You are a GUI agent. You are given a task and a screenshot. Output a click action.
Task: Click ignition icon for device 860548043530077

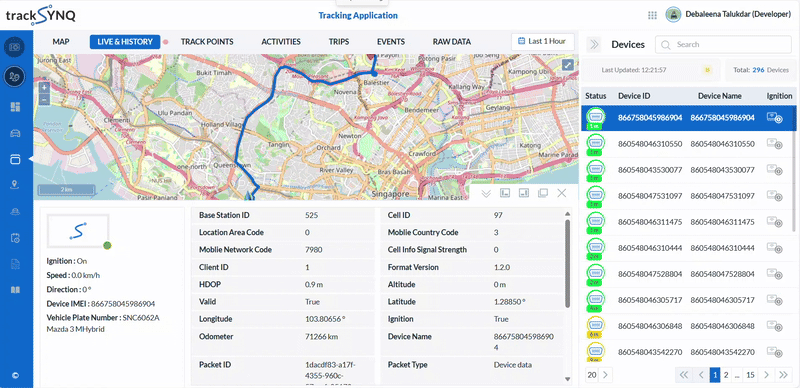[774, 170]
